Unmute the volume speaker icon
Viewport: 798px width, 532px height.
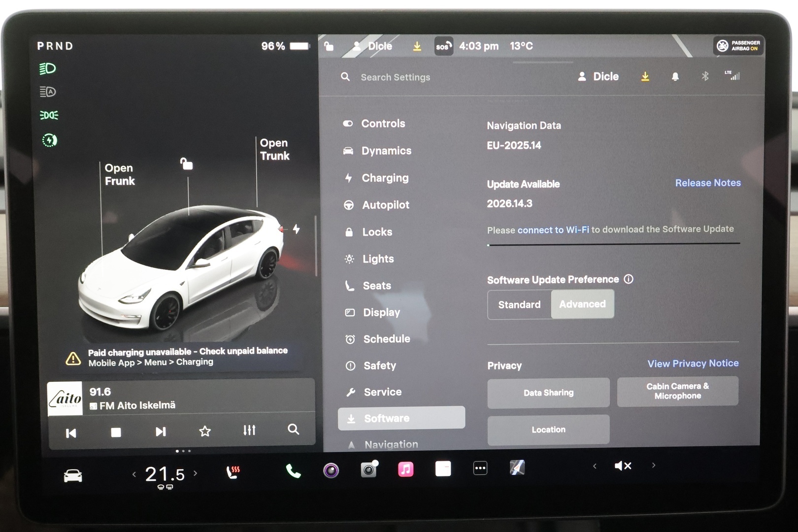coord(623,465)
